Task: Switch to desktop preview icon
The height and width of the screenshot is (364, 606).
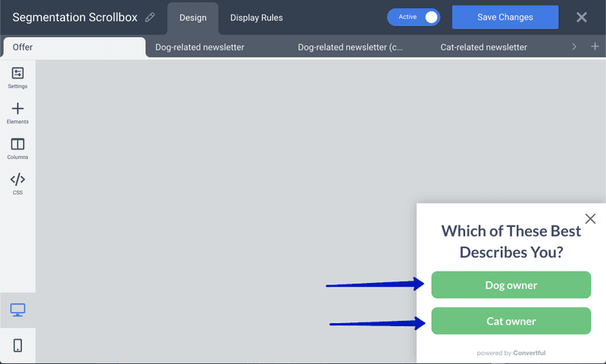Action: point(17,310)
